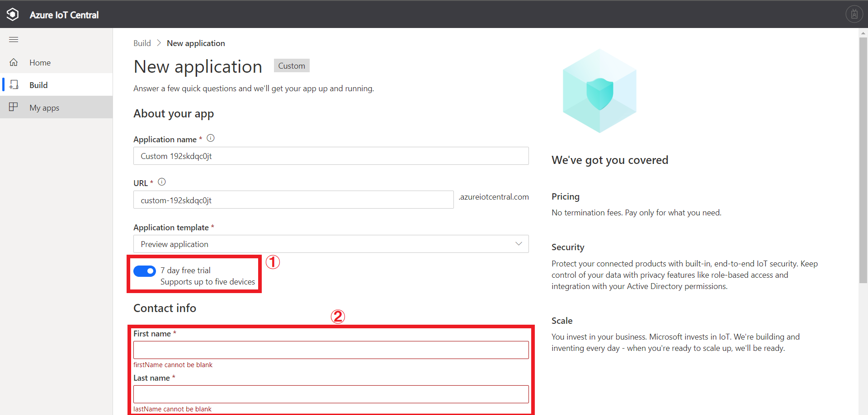Click into the First name field
Screen dimensions: 868x415
331,350
